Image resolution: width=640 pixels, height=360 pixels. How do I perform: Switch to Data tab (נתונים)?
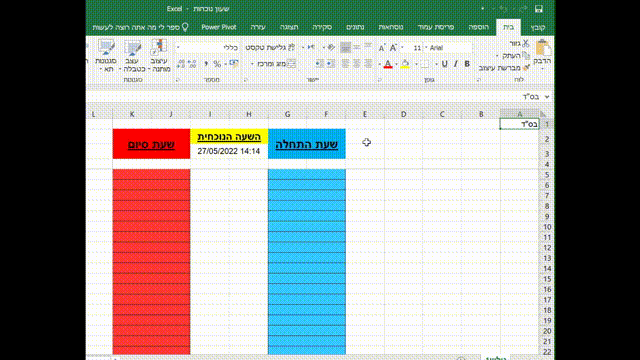point(355,27)
